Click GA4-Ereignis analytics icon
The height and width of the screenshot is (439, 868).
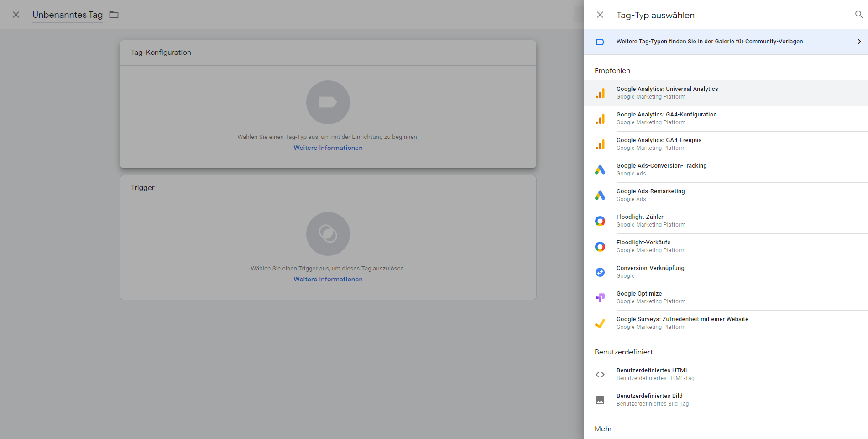600,144
